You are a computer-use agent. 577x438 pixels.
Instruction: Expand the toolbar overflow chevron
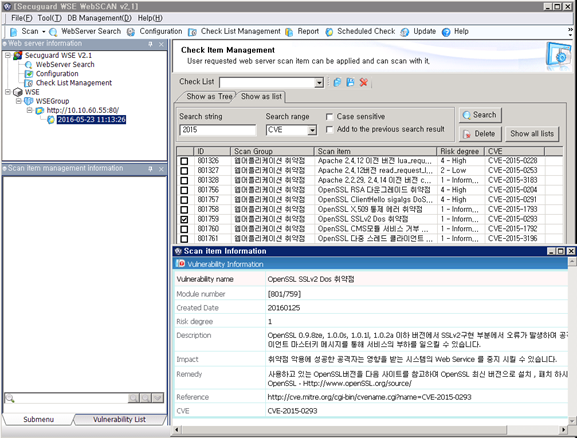point(570,32)
